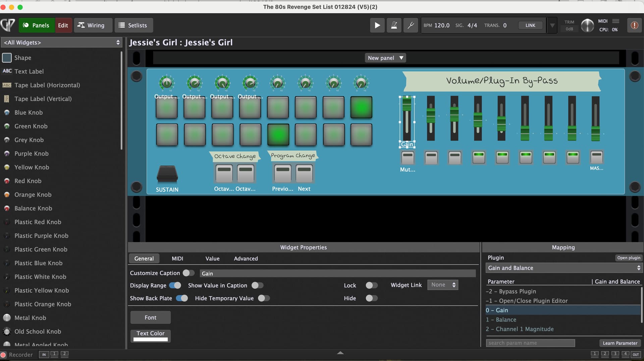Select the Metal Knob widget
The width and height of the screenshot is (644, 361).
point(30,318)
